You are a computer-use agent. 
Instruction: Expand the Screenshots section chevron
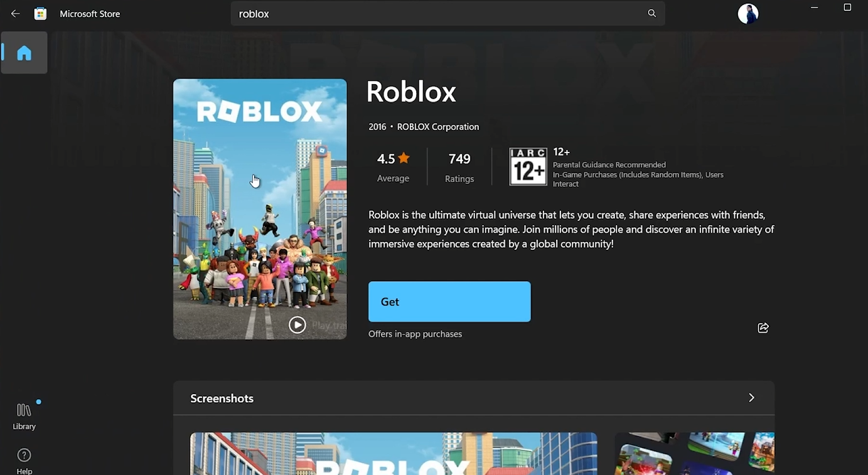click(751, 398)
